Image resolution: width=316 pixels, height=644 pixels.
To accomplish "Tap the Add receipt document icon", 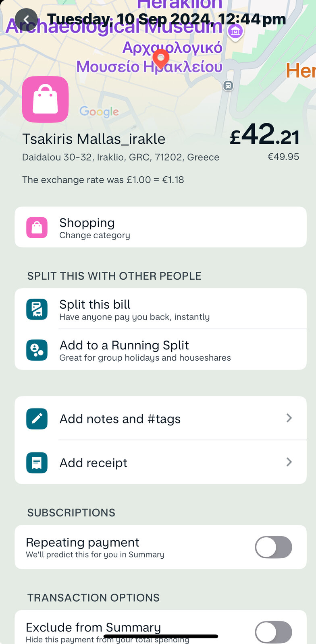I will [37, 462].
